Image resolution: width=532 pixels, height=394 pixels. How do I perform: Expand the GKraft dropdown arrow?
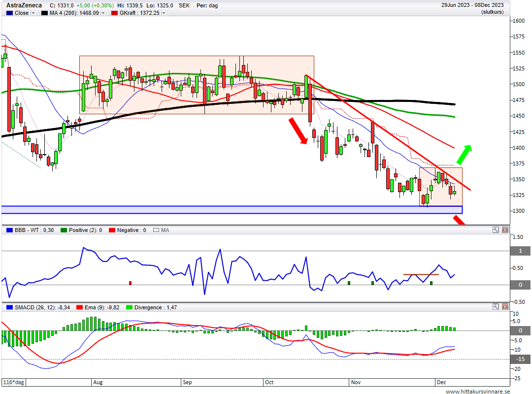pyautogui.click(x=163, y=13)
